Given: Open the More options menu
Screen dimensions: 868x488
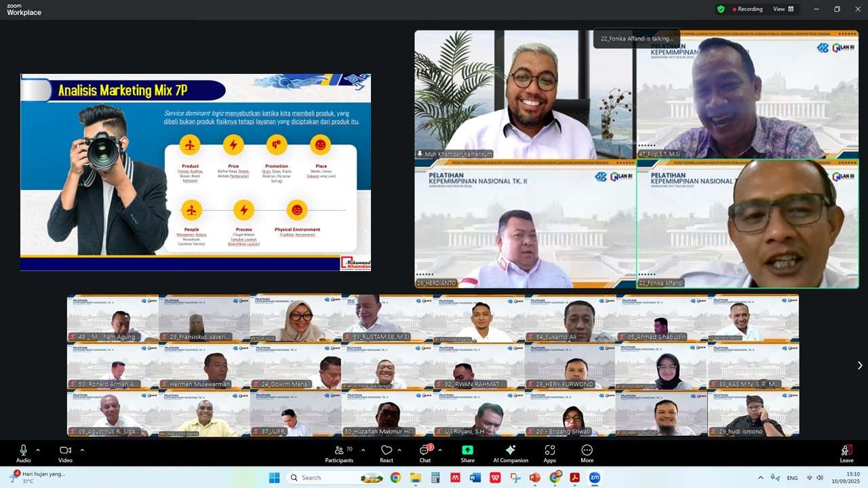Looking at the screenshot, I should coord(587,454).
